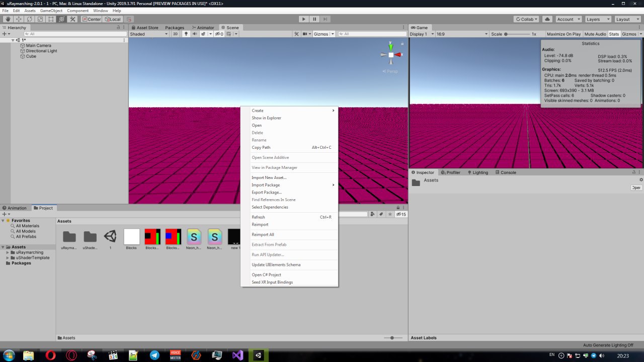Select the Rotate tool

click(30, 19)
